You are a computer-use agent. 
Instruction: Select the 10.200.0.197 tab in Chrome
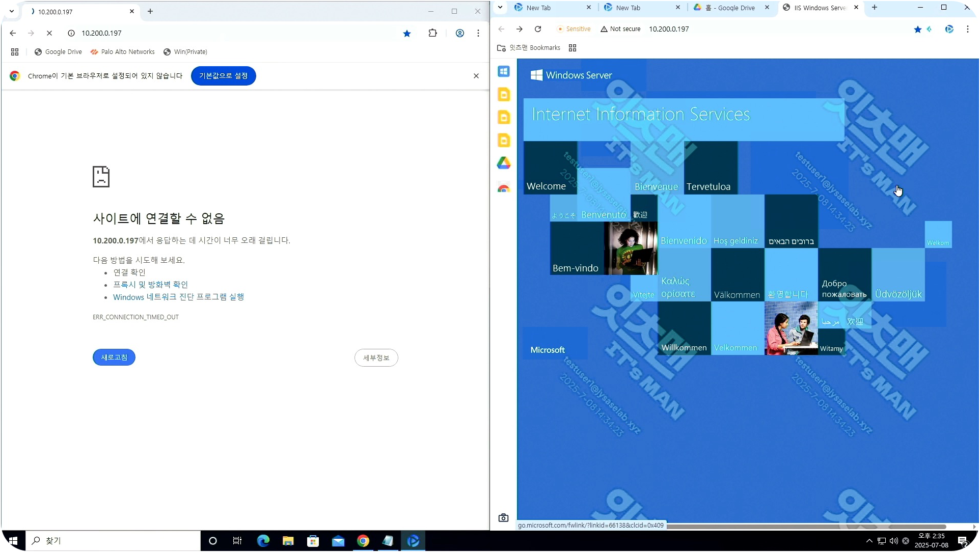pyautogui.click(x=76, y=12)
